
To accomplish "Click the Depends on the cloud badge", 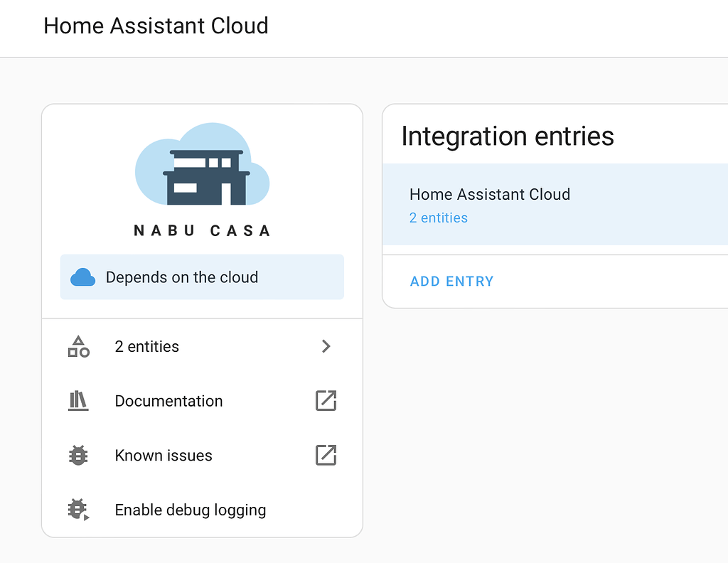I will click(202, 277).
